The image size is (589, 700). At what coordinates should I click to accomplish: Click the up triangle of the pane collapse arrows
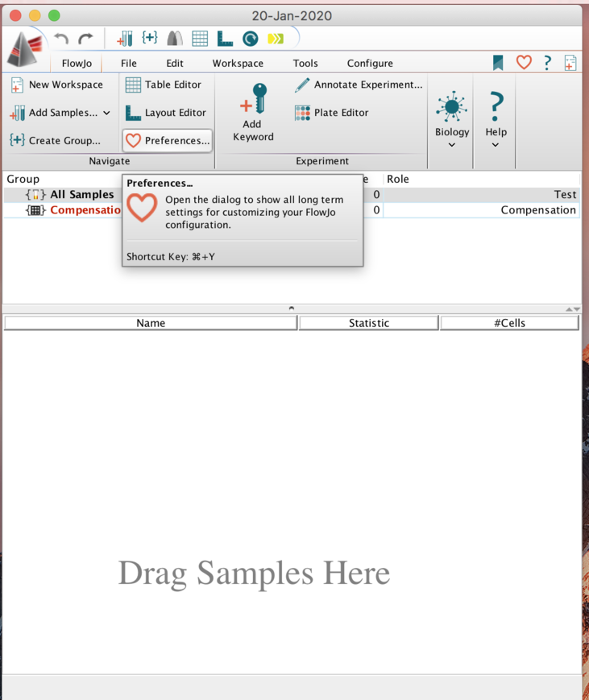pos(569,309)
